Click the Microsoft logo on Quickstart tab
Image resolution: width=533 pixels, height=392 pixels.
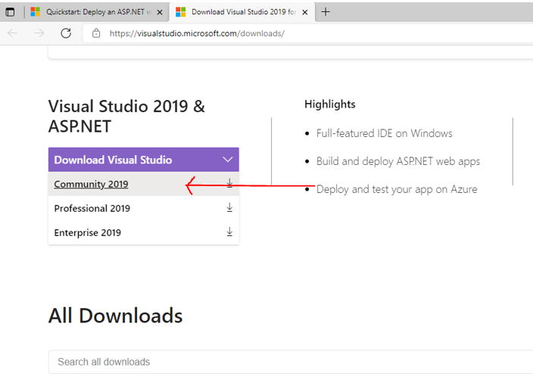[x=36, y=12]
